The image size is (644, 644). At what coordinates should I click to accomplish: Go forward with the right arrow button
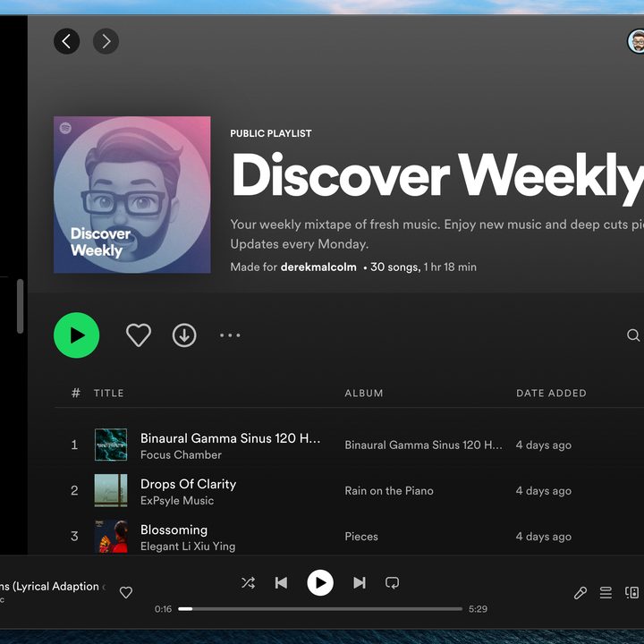point(106,41)
